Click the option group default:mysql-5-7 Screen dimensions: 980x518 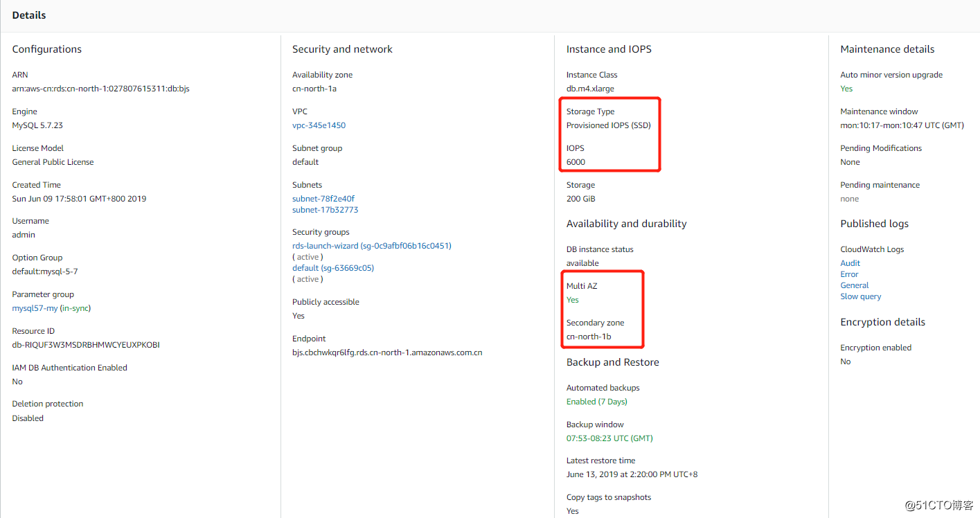[x=45, y=271]
